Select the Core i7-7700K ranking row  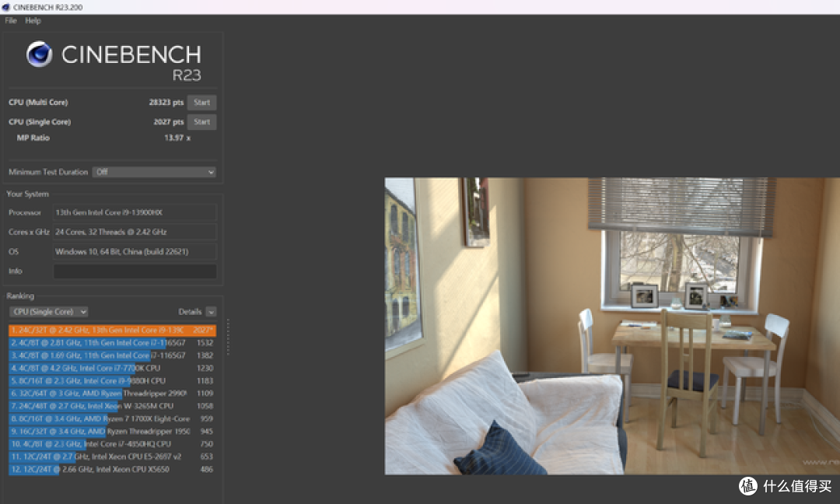coord(112,368)
